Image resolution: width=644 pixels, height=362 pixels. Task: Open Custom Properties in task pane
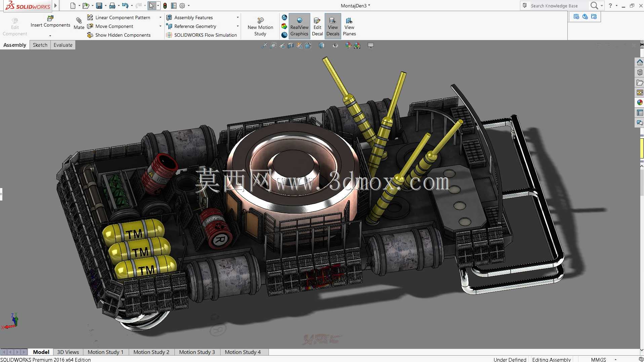pyautogui.click(x=640, y=113)
